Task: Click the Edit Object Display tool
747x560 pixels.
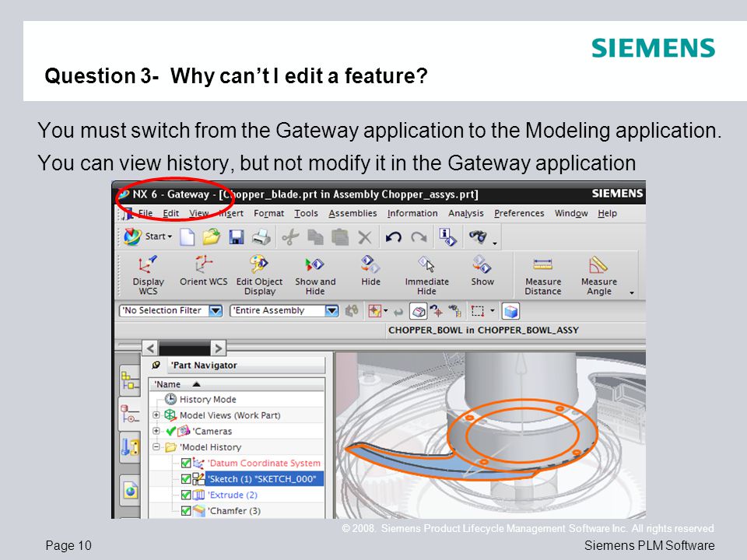Action: pos(259,275)
